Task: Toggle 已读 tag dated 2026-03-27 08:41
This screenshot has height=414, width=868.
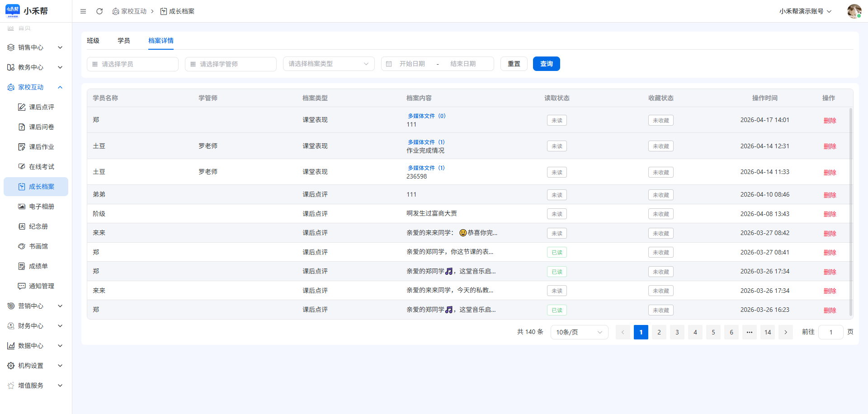Action: 557,253
